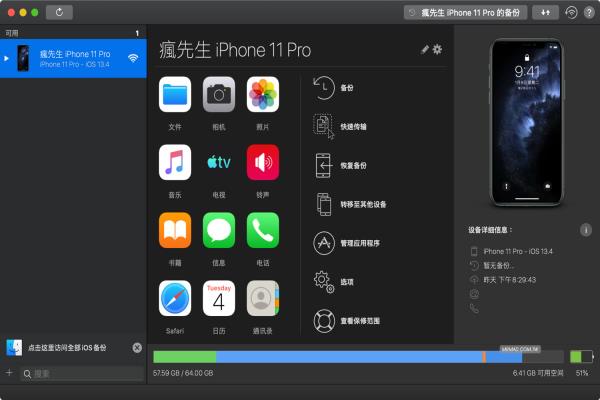Image resolution: width=600 pixels, height=400 pixels.
Task: Click the device info 'i' button
Action: point(585,230)
